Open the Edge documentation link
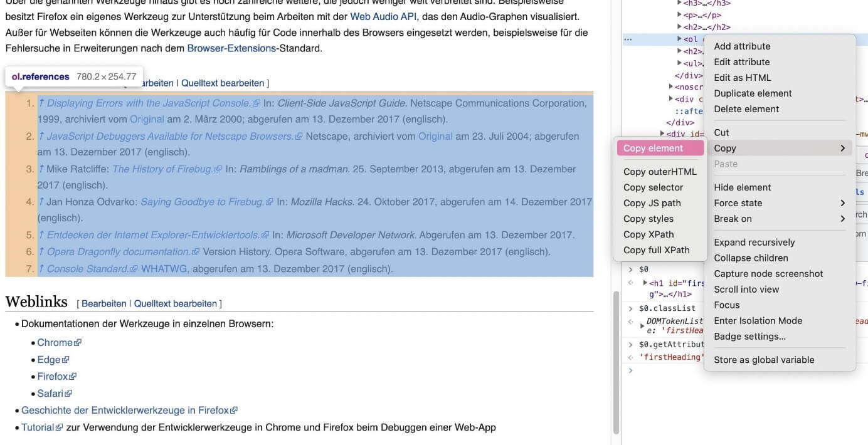868x445 pixels. point(53,360)
